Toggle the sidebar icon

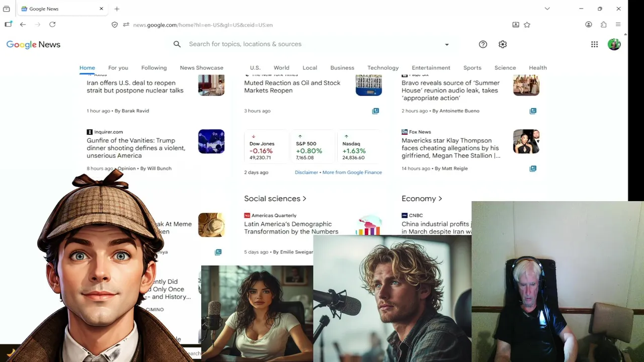point(8,24)
